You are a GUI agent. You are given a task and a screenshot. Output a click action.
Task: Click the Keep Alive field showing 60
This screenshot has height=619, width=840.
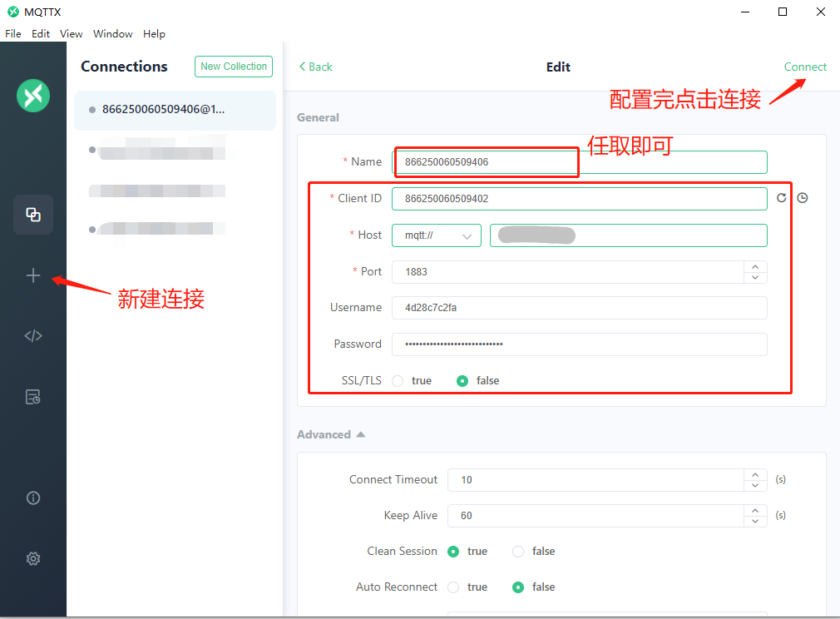point(595,516)
